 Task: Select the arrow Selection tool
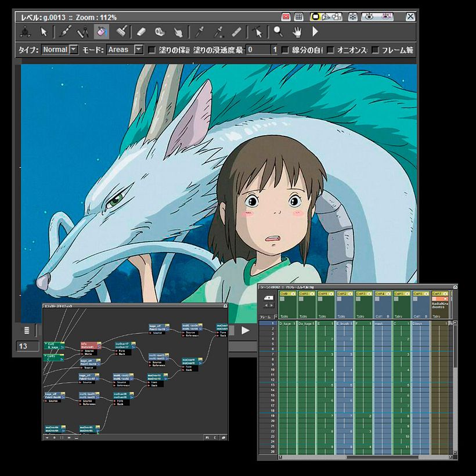coord(44,31)
